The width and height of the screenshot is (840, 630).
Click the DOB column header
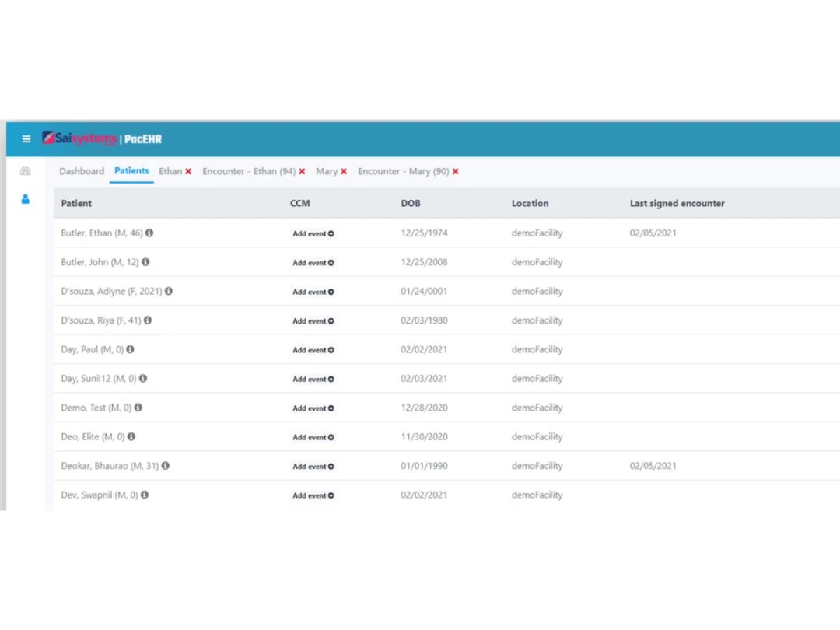[x=411, y=203]
